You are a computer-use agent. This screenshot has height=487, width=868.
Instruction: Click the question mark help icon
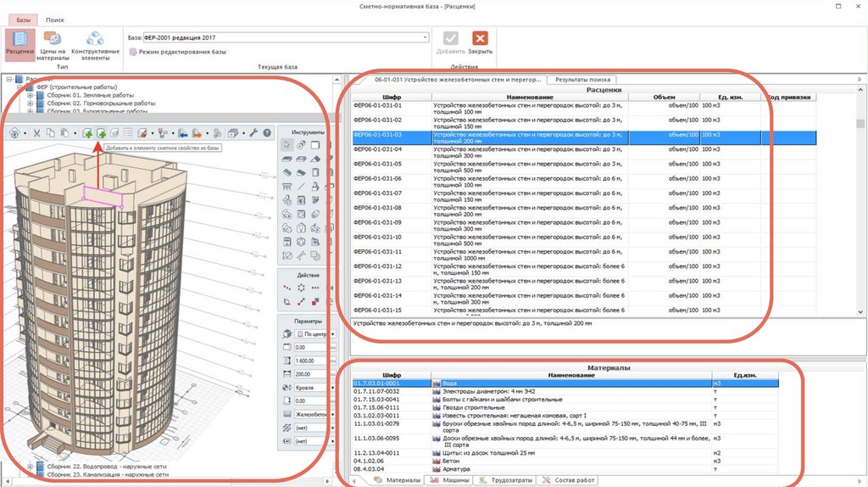point(267,133)
